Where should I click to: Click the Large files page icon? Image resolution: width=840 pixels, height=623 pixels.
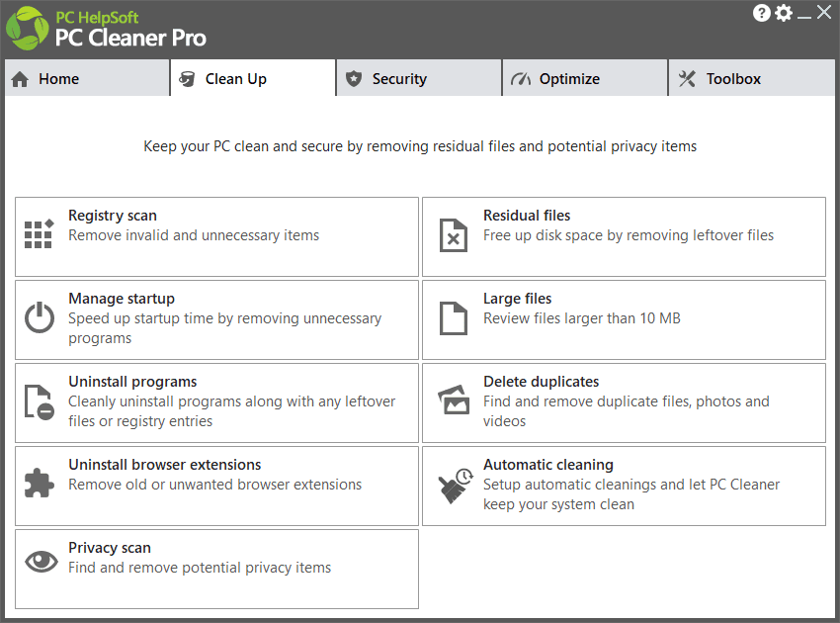coord(453,318)
